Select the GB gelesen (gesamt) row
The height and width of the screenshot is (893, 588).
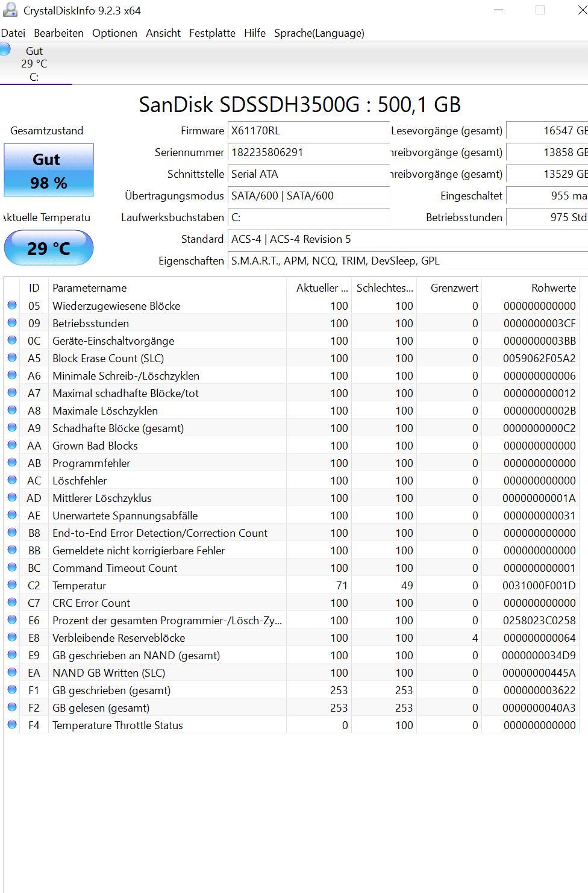point(292,708)
